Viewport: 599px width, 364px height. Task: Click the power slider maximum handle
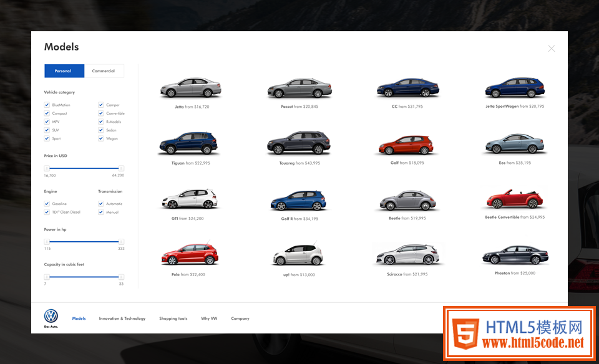point(121,241)
